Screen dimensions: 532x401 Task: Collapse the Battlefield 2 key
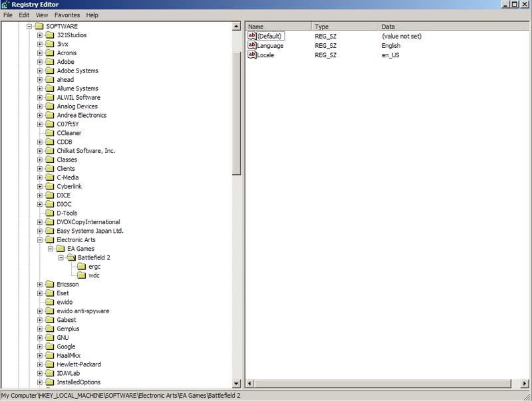click(x=61, y=258)
